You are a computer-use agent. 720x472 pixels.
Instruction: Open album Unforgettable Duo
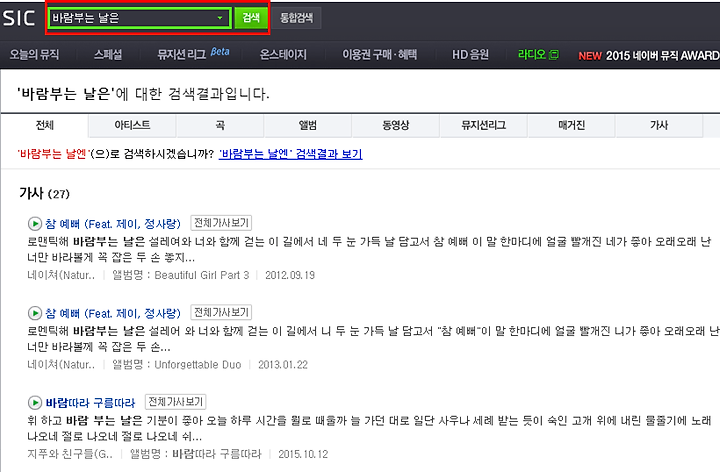coord(198,365)
